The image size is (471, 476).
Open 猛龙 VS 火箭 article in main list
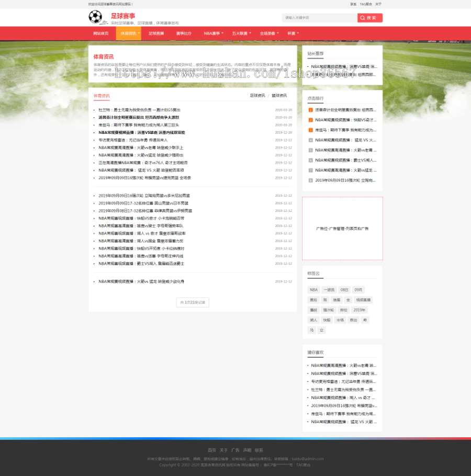pos(141,171)
